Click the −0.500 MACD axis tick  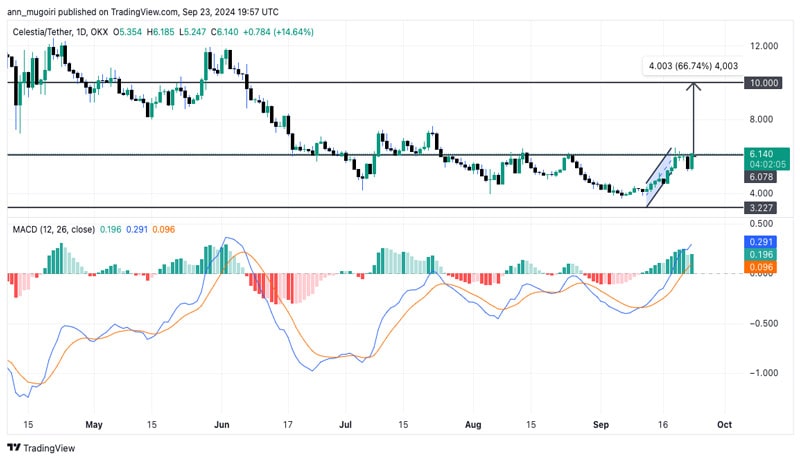pos(764,323)
